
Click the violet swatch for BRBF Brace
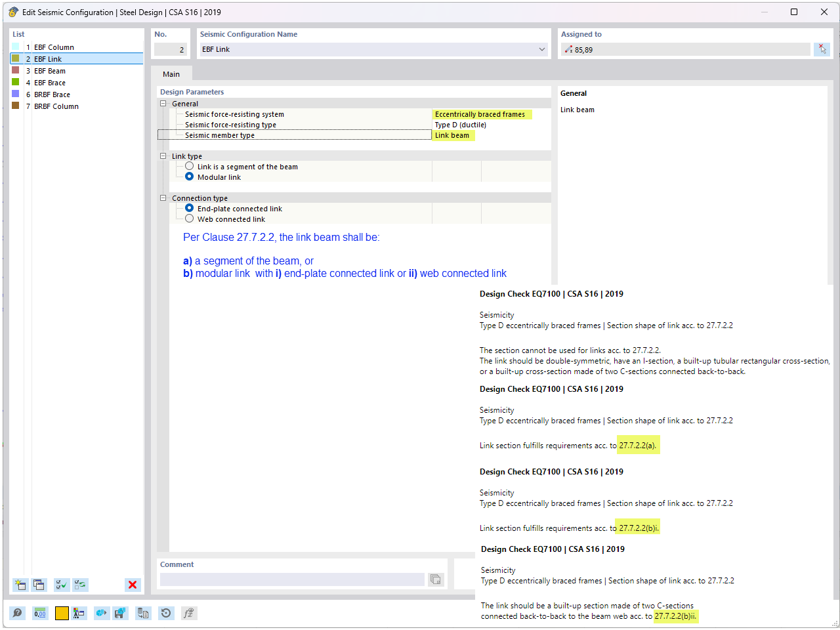point(16,94)
